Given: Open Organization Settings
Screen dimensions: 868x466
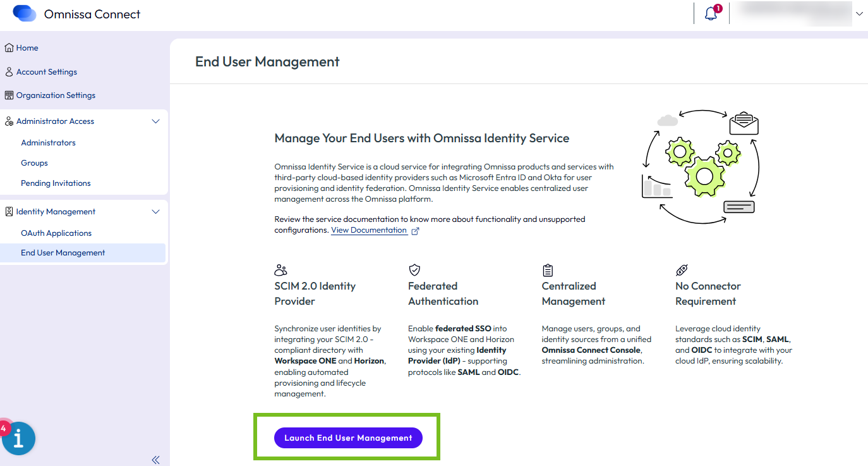Looking at the screenshot, I should (56, 95).
